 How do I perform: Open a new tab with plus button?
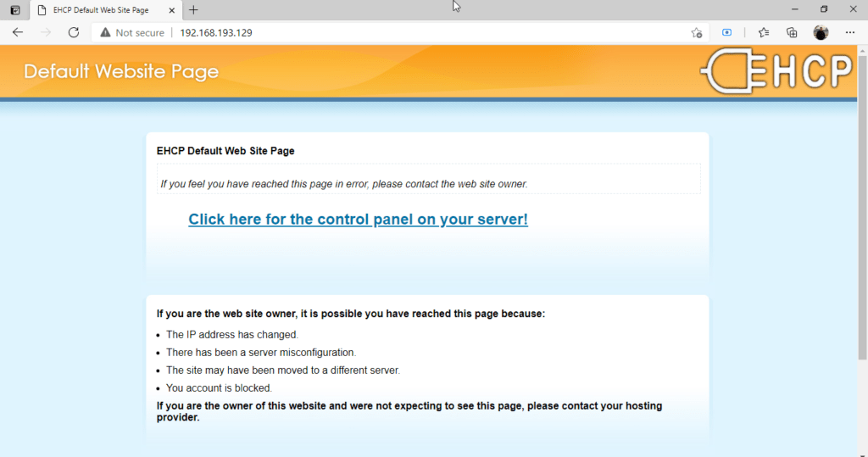(x=193, y=10)
